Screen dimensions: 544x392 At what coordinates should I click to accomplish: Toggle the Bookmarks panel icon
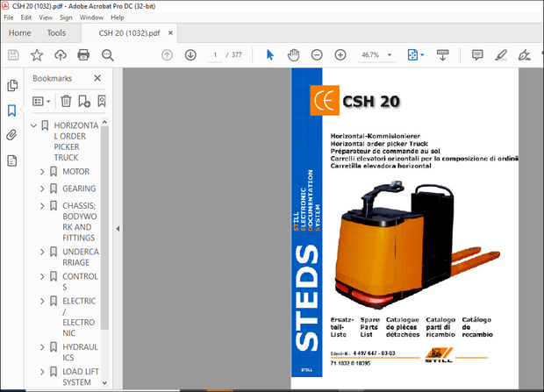point(11,110)
